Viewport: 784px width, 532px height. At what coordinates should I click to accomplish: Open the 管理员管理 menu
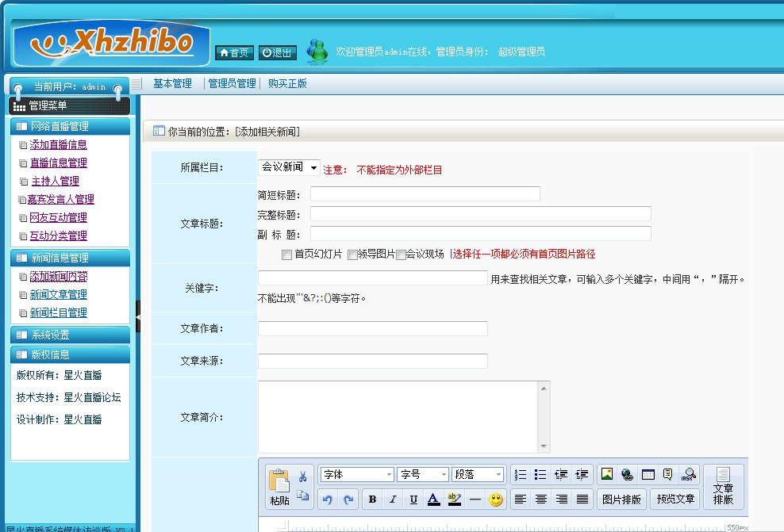[232, 83]
